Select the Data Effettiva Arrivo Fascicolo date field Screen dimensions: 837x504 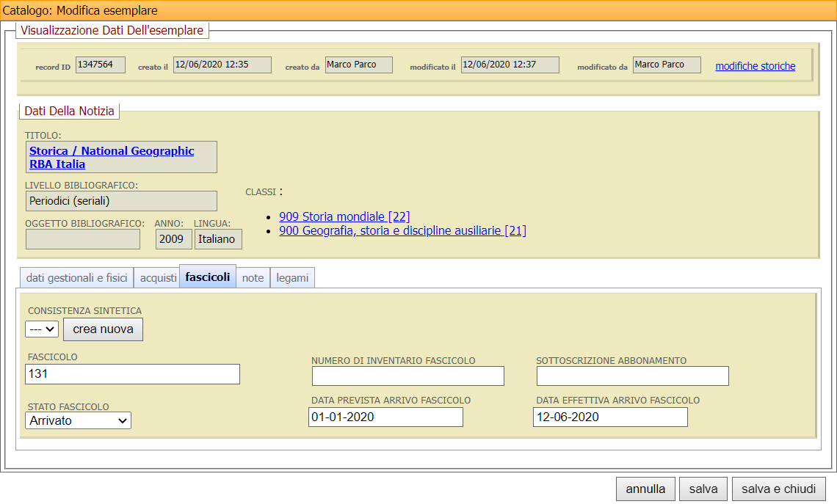point(610,417)
